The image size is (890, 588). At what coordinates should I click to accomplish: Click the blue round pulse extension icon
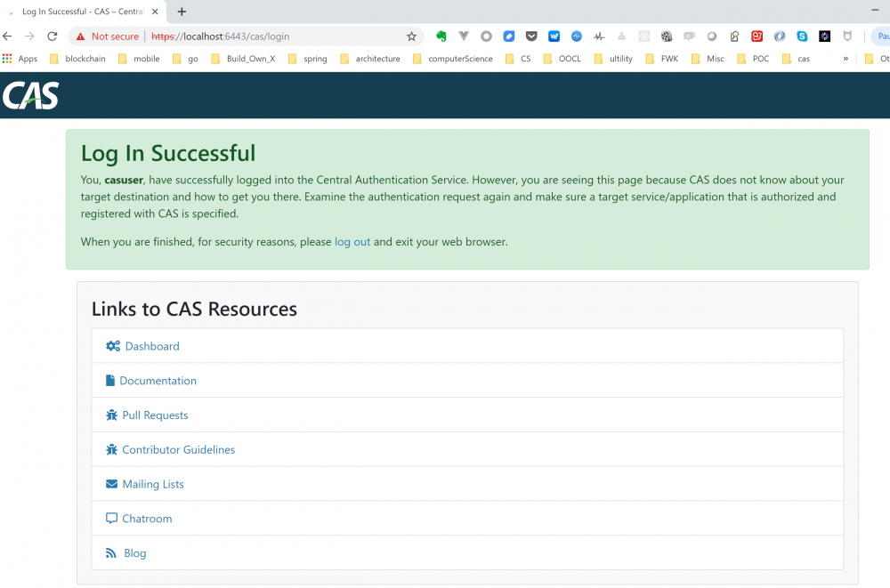point(577,36)
